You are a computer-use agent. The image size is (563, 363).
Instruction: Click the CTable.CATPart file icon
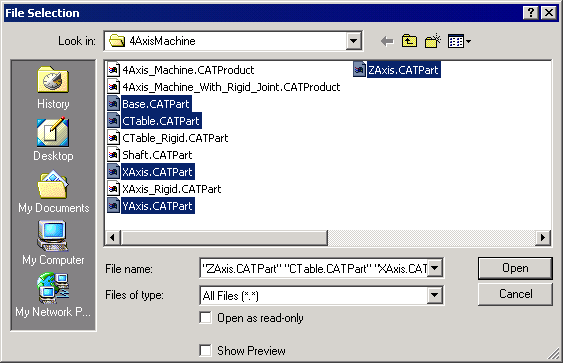[x=113, y=121]
